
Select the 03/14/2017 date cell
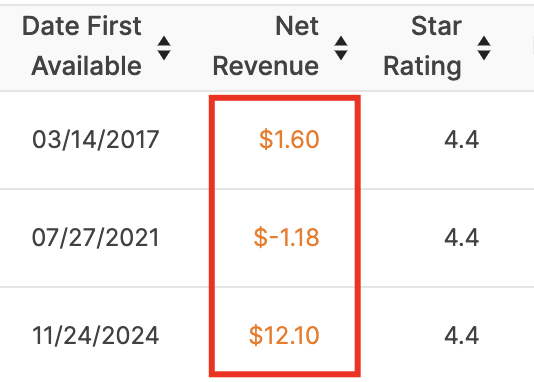[x=95, y=139]
